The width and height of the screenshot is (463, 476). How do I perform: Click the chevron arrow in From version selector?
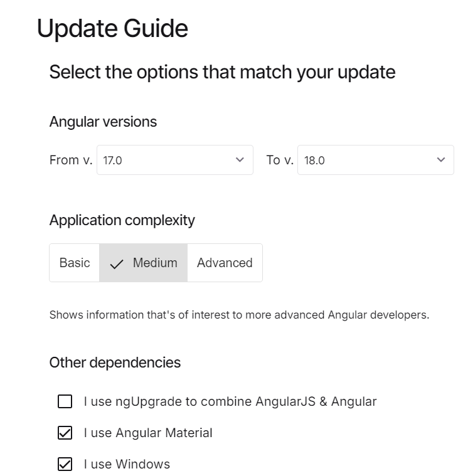[x=240, y=160]
